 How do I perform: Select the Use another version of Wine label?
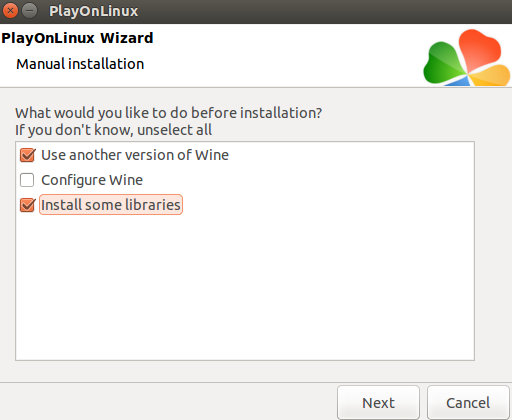pos(135,155)
